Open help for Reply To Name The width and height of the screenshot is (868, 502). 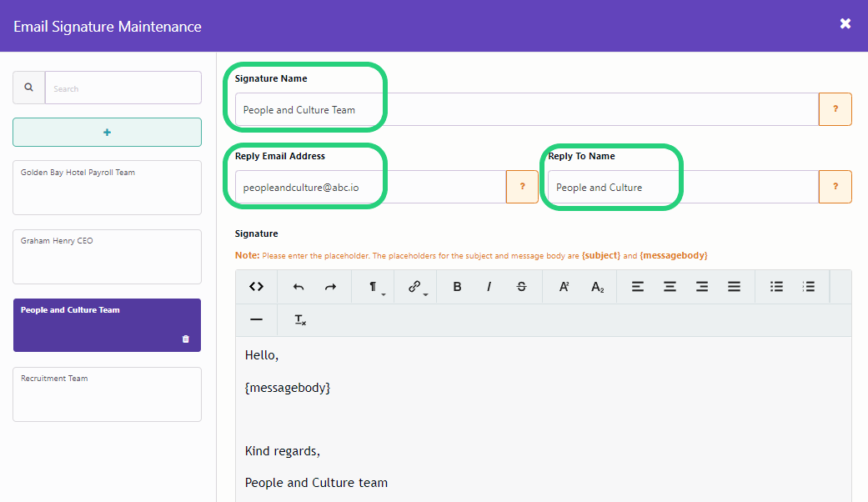pyautogui.click(x=835, y=187)
